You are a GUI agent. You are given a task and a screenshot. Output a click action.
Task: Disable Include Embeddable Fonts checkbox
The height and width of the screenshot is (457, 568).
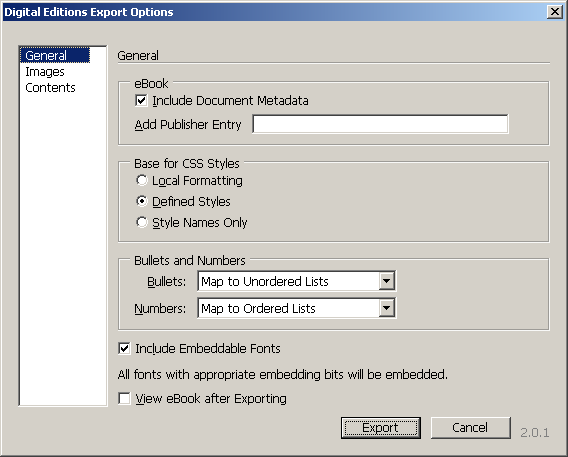[x=124, y=348]
